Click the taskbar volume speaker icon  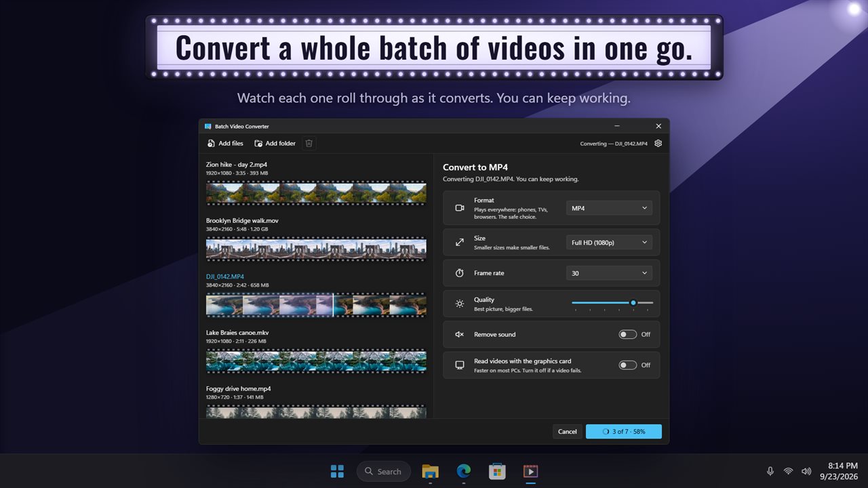[806, 471]
